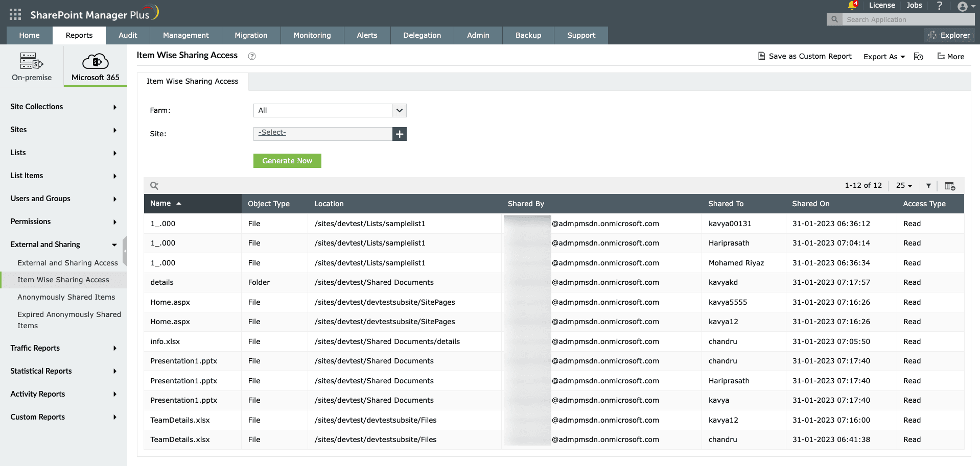Collapse the External and Sharing section
Viewport: 980px width, 466px height.
[63, 244]
